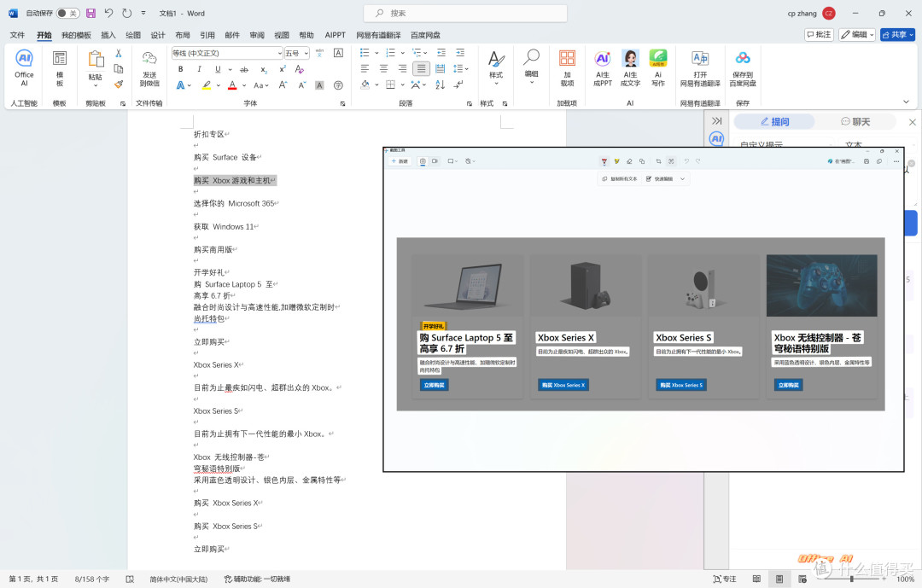The width and height of the screenshot is (922, 588).
Task: Click the sort A-Z icon
Action: coord(440,84)
